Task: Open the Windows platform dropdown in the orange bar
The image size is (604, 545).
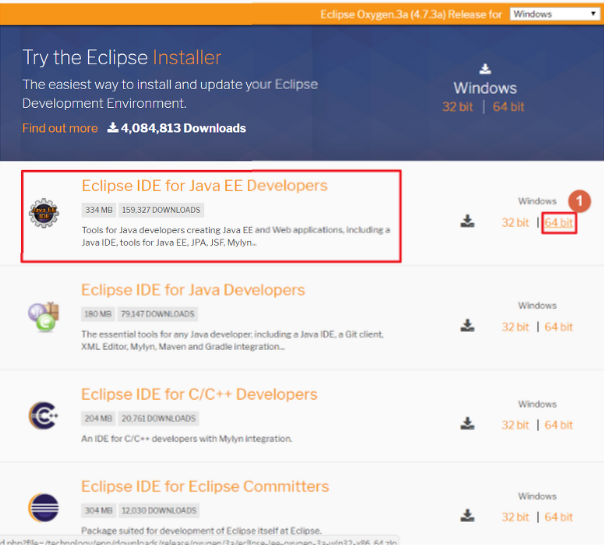Action: pos(555,14)
